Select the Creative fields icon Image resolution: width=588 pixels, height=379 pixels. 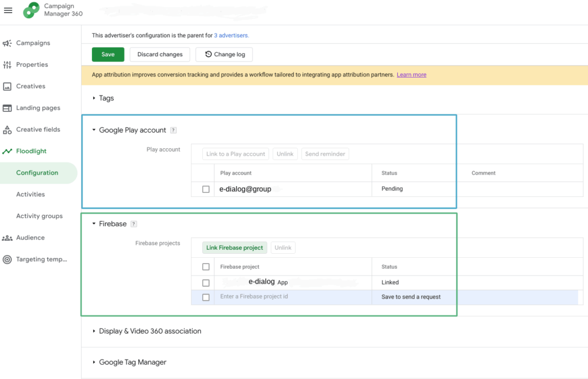[x=8, y=129]
